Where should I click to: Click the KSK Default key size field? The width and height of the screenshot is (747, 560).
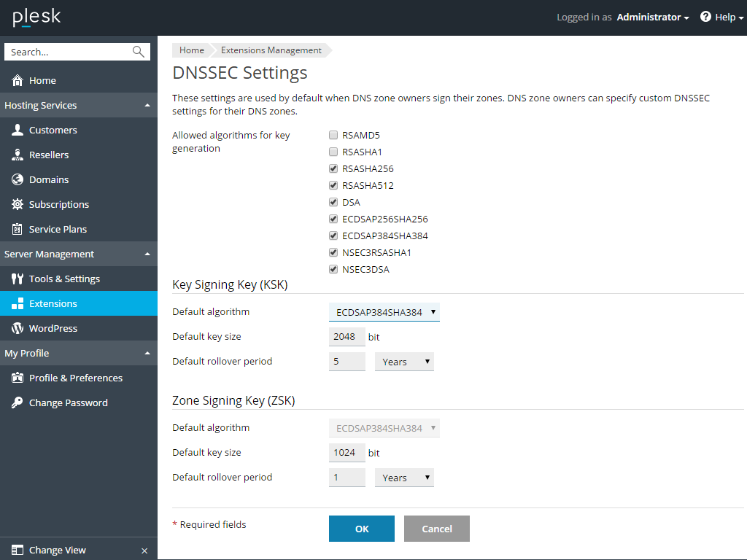[x=347, y=337]
